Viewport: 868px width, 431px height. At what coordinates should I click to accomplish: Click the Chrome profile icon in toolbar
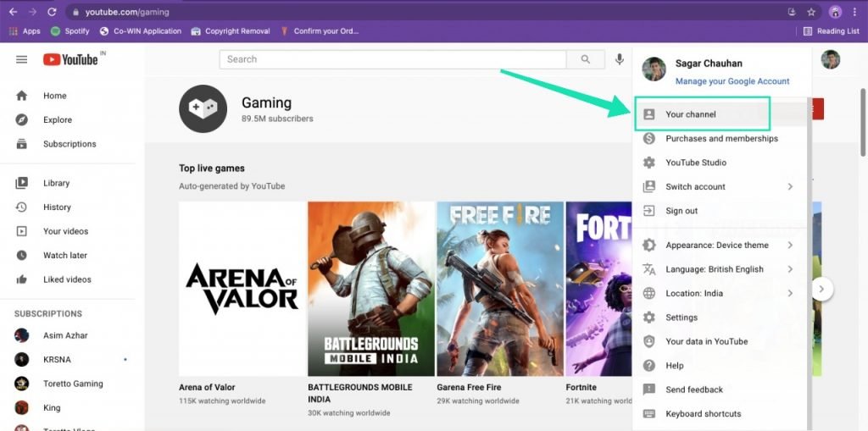point(835,12)
